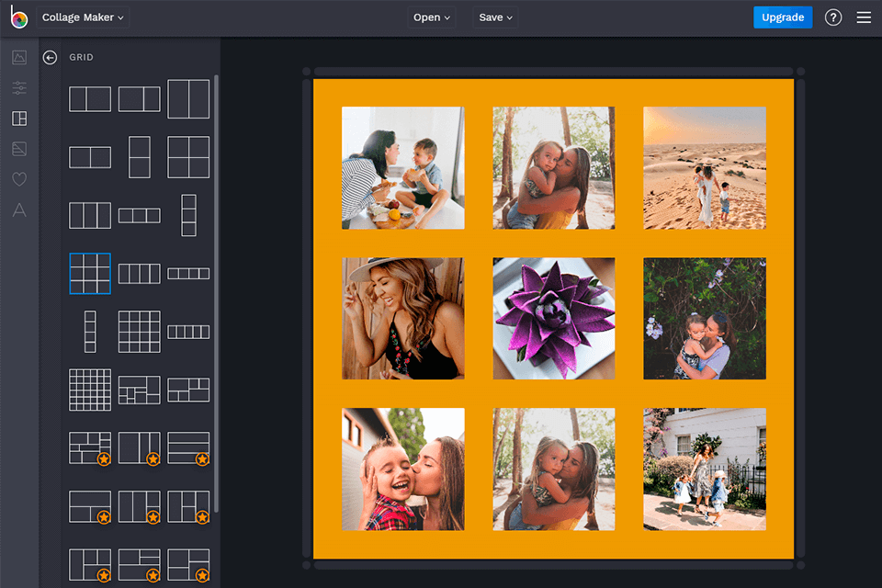The width and height of the screenshot is (882, 588).
Task: Click the purple flower photo in the collage
Action: pyautogui.click(x=553, y=318)
